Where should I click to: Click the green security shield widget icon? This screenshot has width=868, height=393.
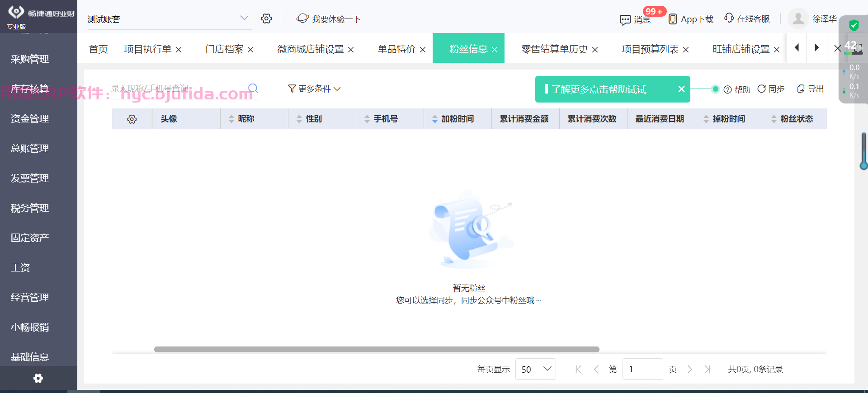(854, 25)
